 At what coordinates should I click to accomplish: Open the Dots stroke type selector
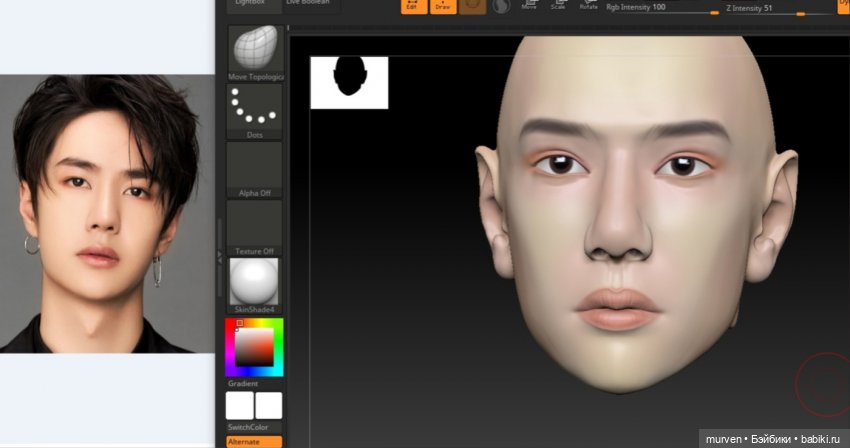(x=254, y=112)
